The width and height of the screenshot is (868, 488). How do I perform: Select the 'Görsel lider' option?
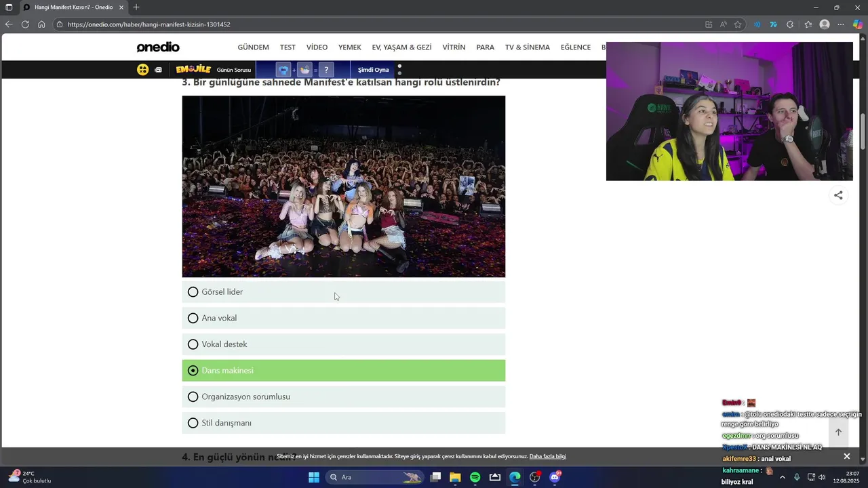(x=343, y=292)
